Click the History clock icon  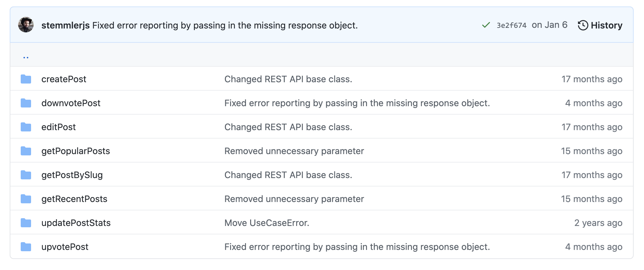583,25
